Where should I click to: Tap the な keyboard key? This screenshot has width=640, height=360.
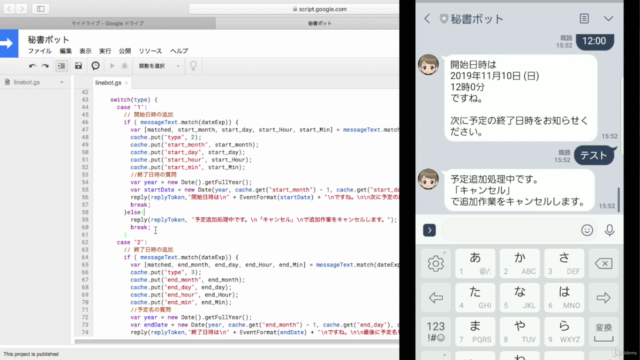[x=520, y=298]
